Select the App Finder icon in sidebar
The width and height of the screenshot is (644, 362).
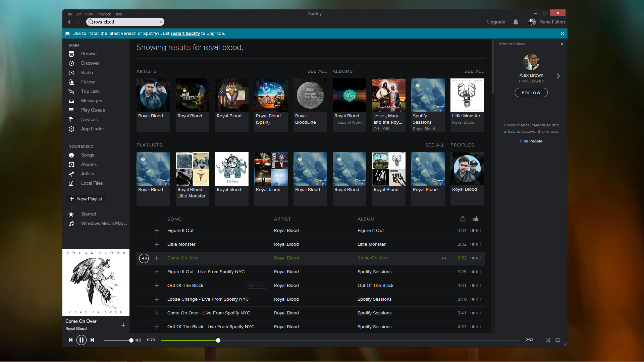(x=72, y=129)
